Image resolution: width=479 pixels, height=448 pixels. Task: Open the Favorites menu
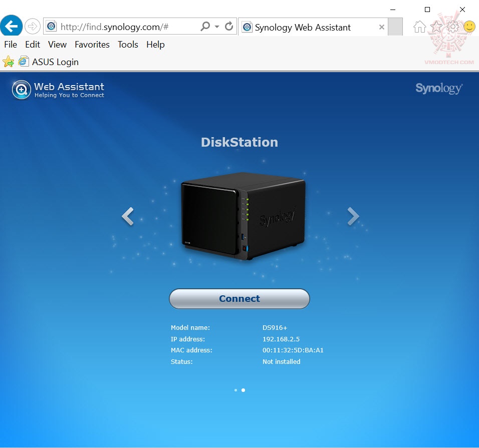point(92,45)
